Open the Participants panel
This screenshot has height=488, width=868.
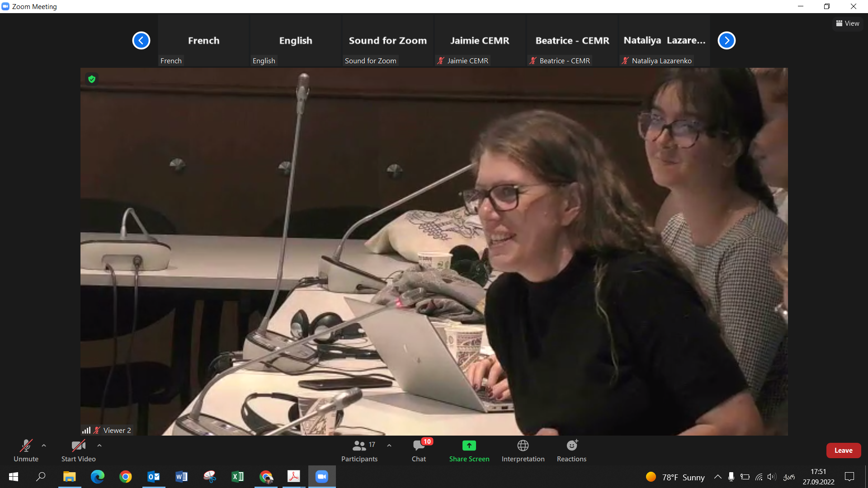359,450
